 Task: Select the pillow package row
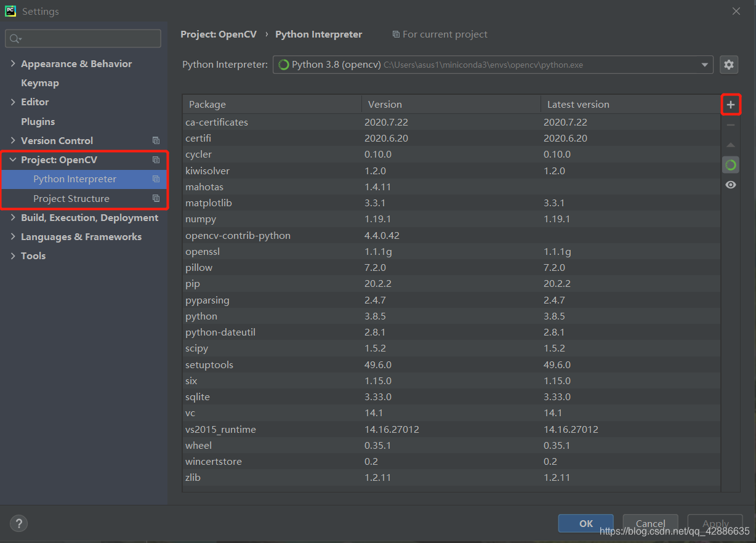click(451, 268)
